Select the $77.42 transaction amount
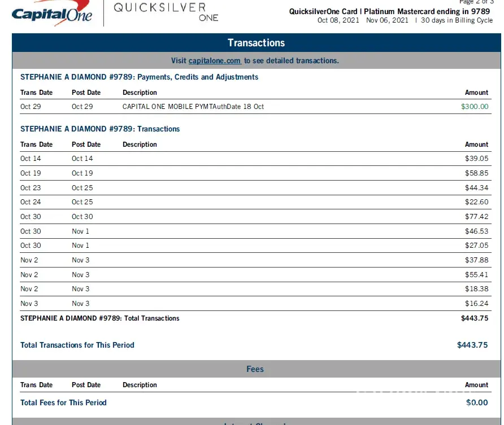This screenshot has width=504, height=425. coord(476,217)
